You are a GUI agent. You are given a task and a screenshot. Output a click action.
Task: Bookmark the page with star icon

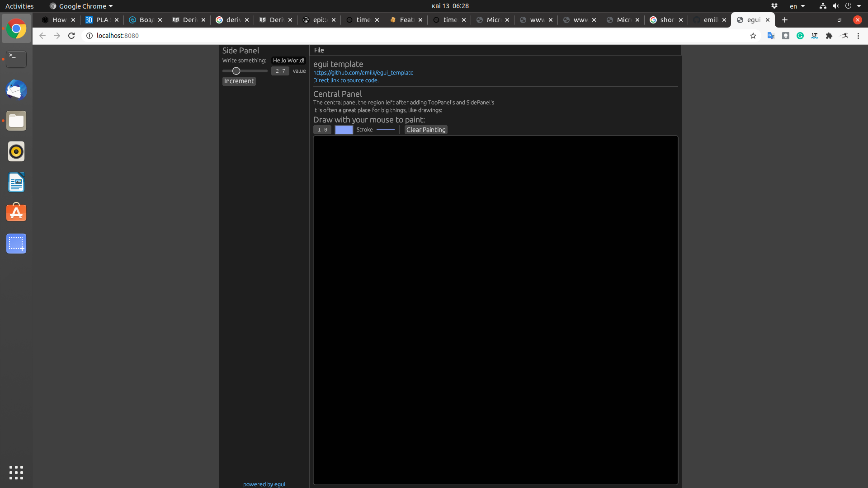pyautogui.click(x=753, y=36)
